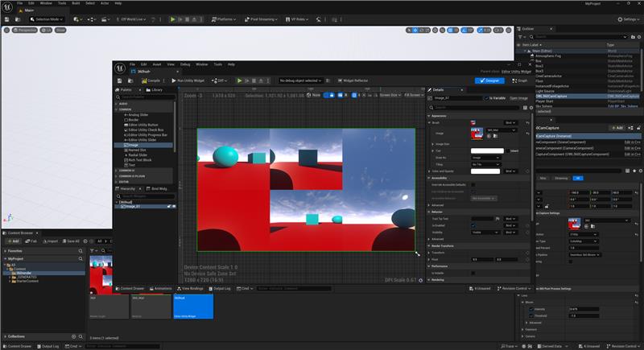Select Editor Utility Check Box in palette

coord(146,130)
